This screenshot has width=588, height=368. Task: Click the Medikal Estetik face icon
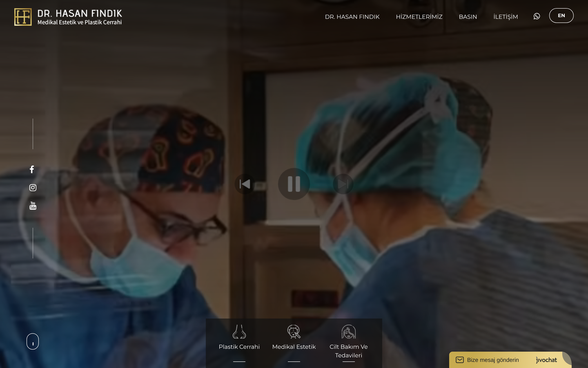[294, 332]
